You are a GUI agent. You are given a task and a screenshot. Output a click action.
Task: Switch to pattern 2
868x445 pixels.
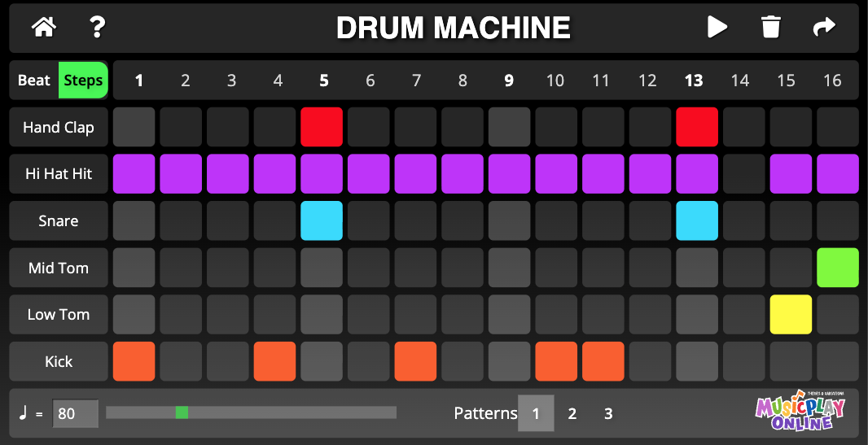coord(572,413)
